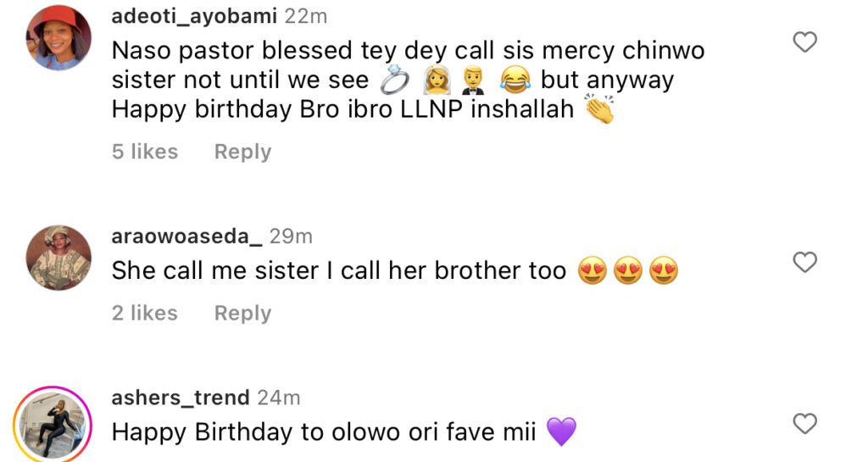Image resolution: width=868 pixels, height=462 pixels.
Task: Tap heart beside araowoaseda_'s comment
Action: pos(804,262)
